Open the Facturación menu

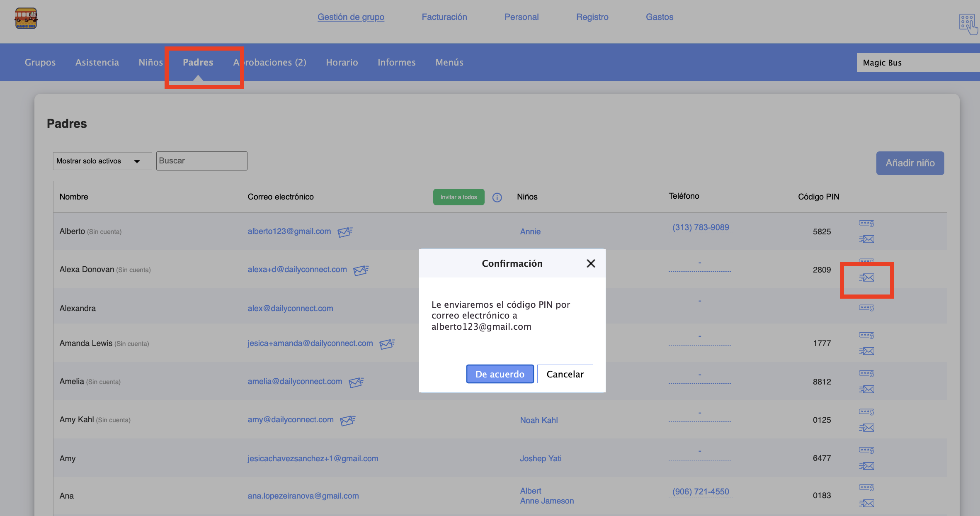coord(444,17)
